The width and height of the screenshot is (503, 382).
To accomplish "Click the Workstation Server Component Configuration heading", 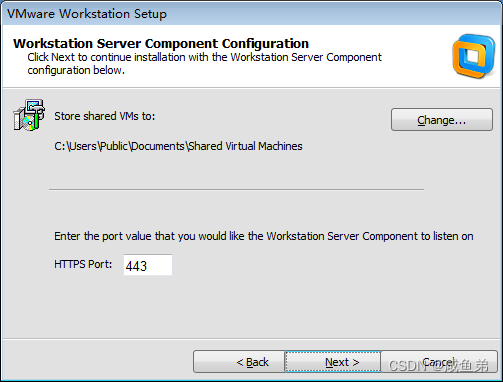I will (x=161, y=44).
